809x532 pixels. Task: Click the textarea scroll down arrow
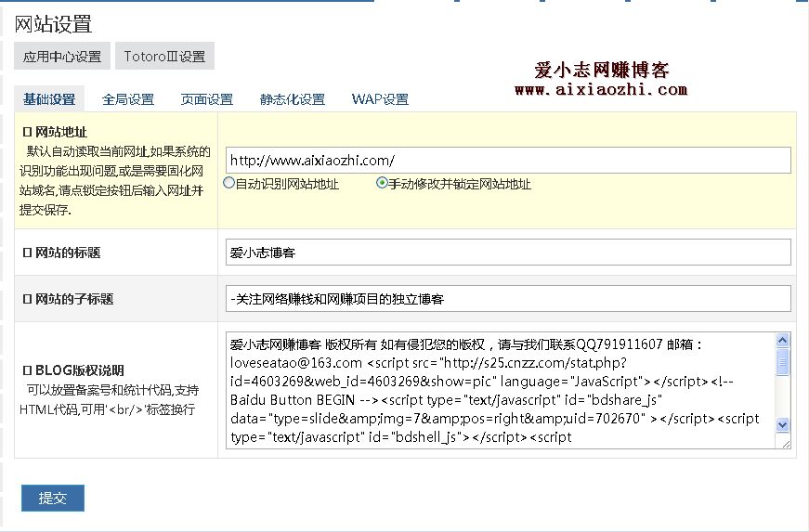(783, 425)
